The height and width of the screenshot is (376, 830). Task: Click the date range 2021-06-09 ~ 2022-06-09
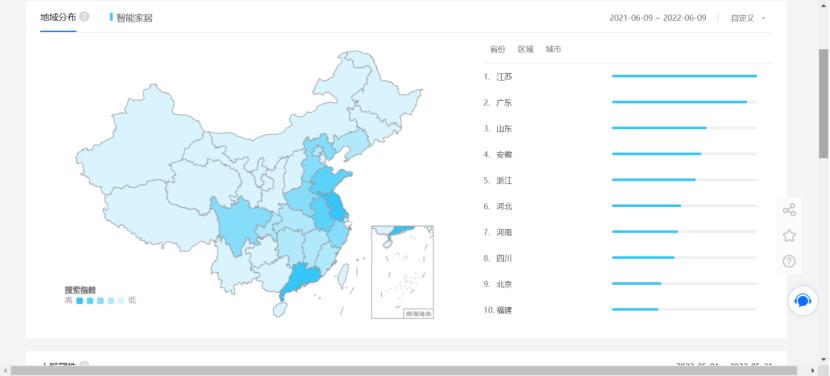point(657,18)
